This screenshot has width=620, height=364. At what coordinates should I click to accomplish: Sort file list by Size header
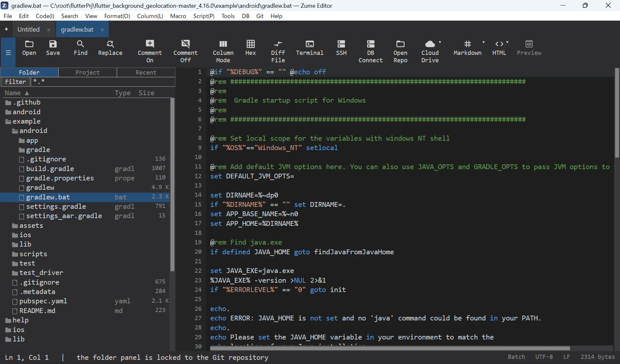click(x=147, y=93)
